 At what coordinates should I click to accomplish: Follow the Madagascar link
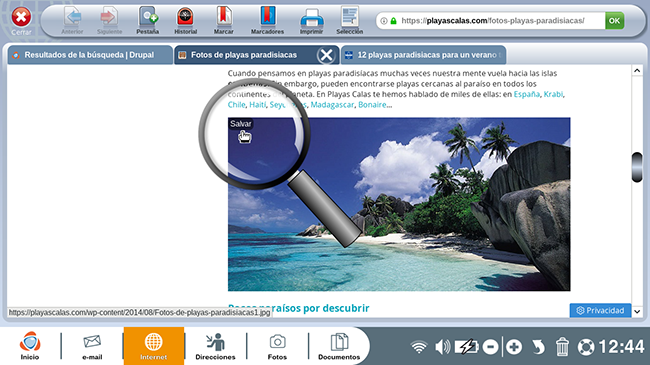point(332,105)
